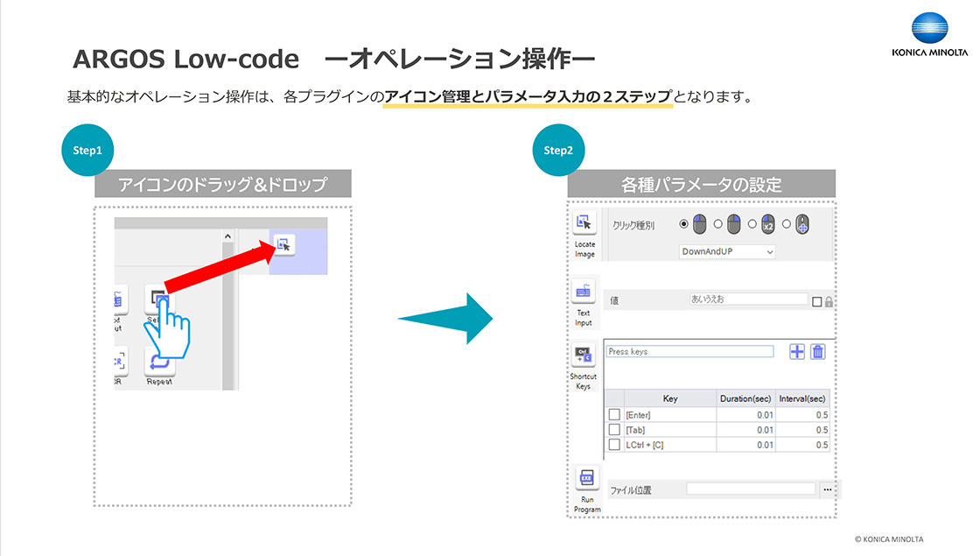
Task: Enable the LCtrl + [C] row checkbox
Action: point(614,445)
